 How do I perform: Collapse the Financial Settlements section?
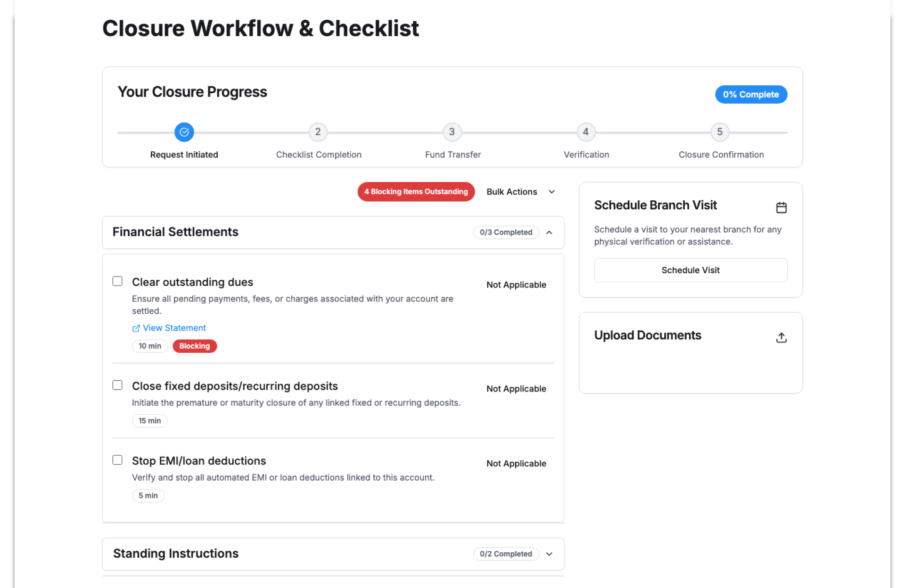click(x=549, y=232)
